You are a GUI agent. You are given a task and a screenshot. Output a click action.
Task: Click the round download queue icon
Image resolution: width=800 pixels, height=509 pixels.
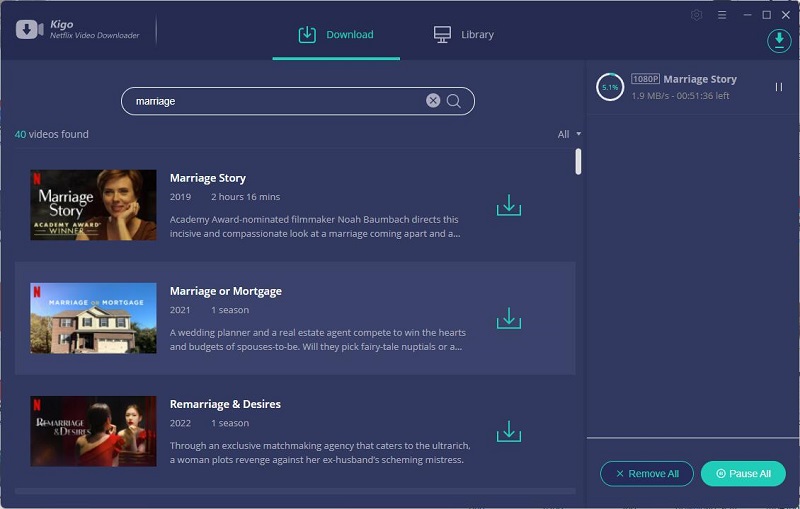click(x=779, y=40)
